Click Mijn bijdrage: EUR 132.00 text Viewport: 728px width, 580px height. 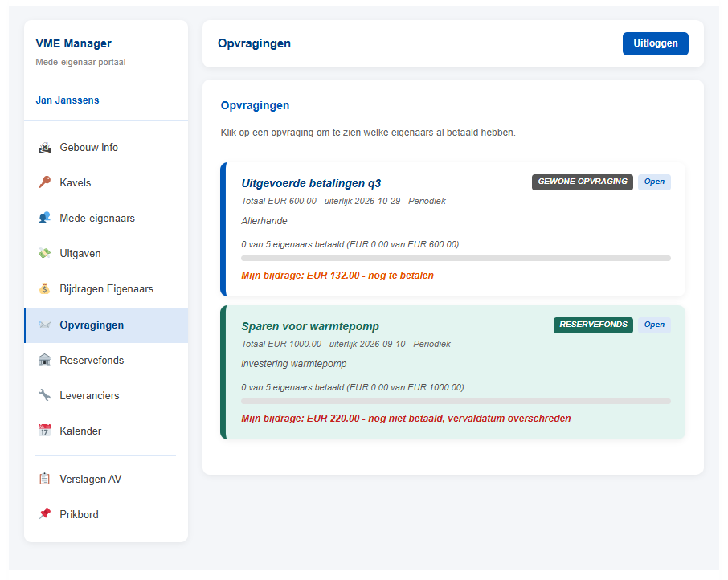337,276
